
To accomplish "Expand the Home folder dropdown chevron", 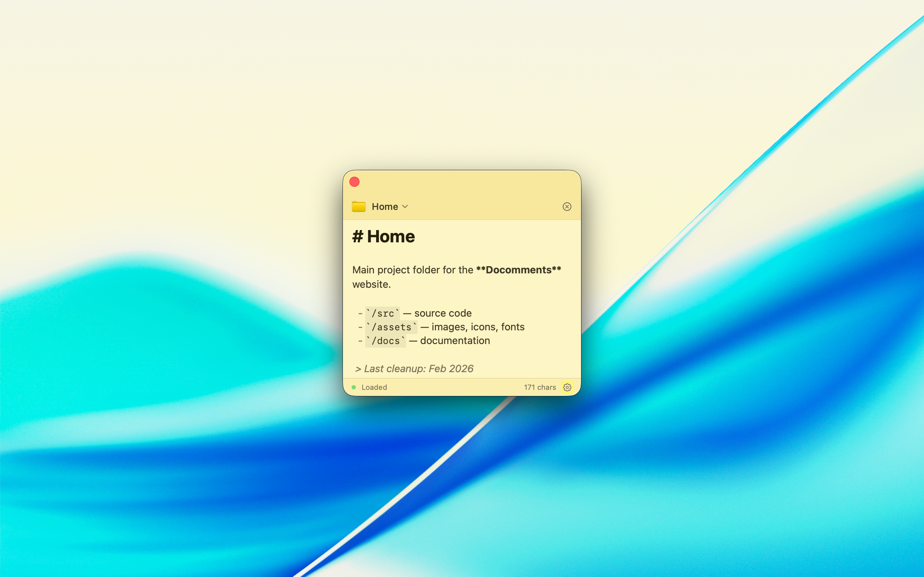I will (405, 206).
